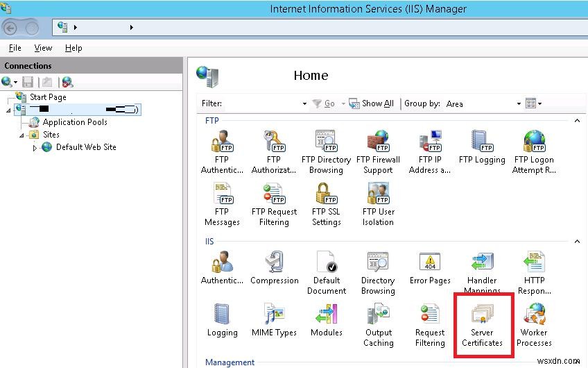Open the View menu
The height and width of the screenshot is (368, 588).
[43, 48]
